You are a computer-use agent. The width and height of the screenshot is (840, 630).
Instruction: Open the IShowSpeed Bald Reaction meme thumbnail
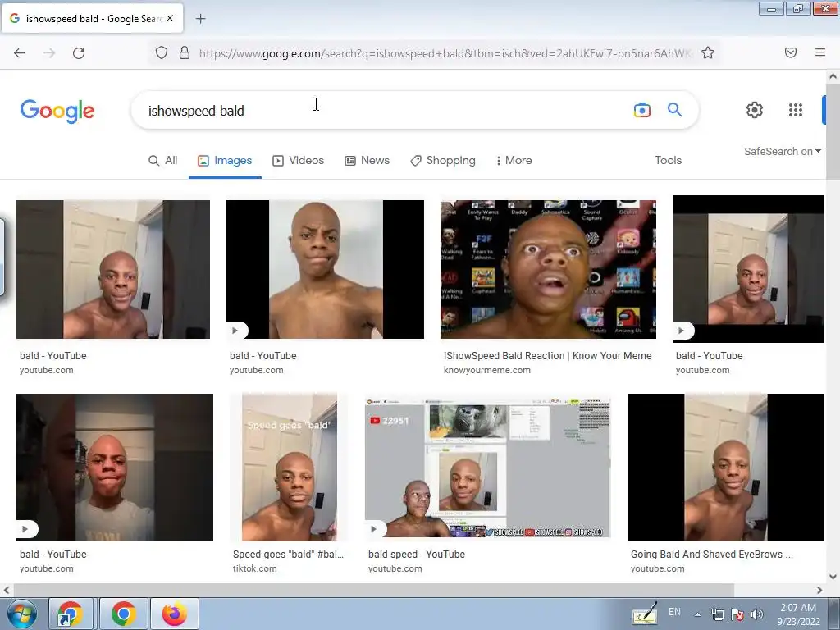[548, 269]
